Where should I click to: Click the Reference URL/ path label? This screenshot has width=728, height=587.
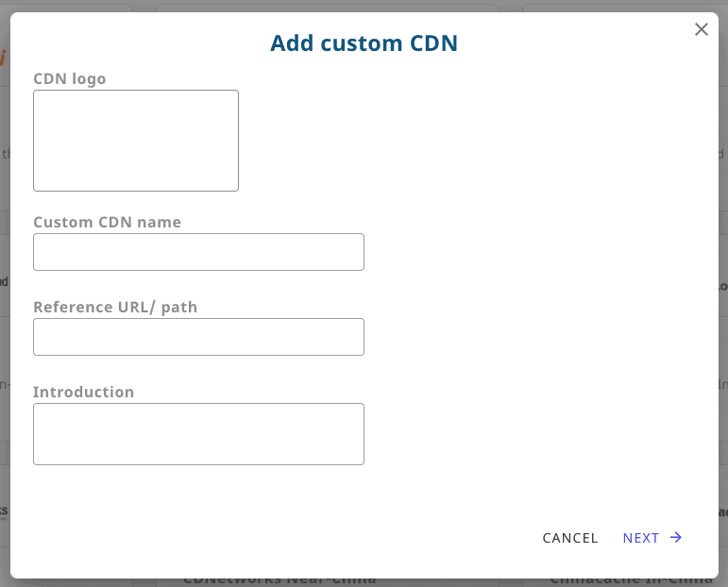click(x=115, y=308)
